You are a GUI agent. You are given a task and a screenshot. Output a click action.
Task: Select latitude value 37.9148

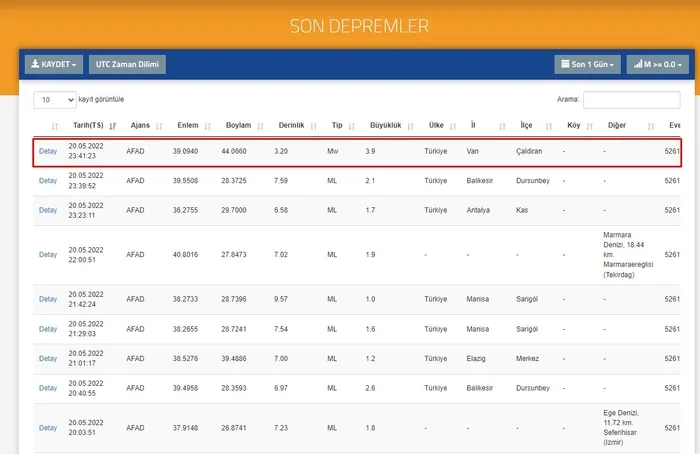(x=185, y=428)
